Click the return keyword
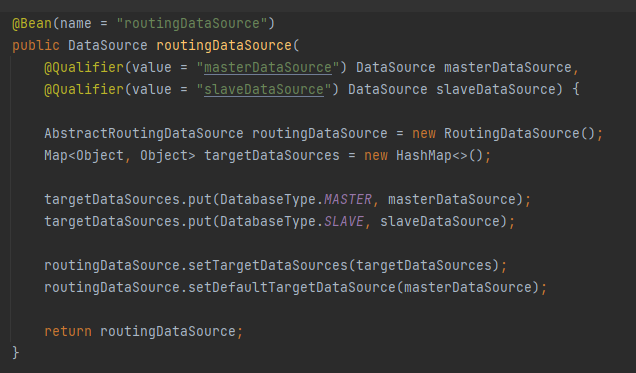Screen dimensions: 636x373 (68, 331)
